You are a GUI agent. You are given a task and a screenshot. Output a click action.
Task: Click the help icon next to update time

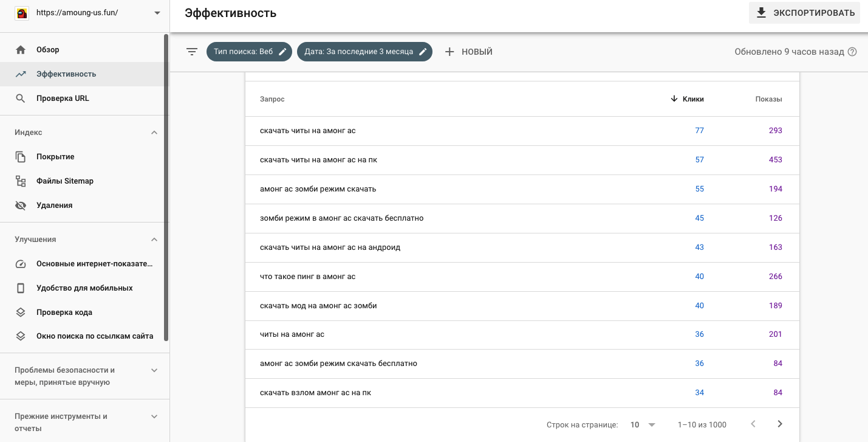852,52
